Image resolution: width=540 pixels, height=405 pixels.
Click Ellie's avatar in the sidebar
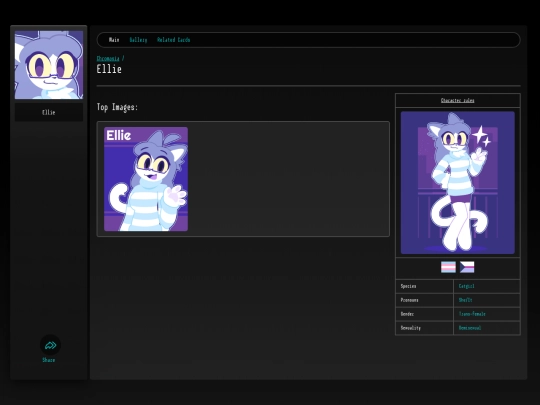point(49,65)
